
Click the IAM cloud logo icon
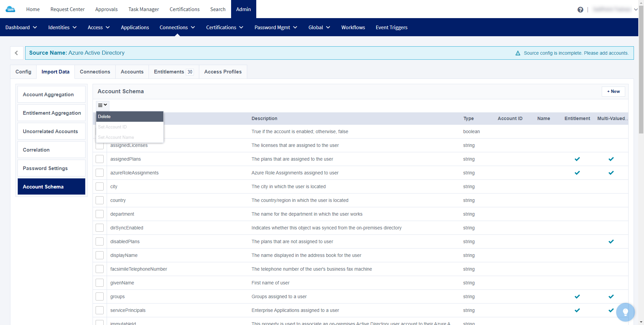coord(10,9)
